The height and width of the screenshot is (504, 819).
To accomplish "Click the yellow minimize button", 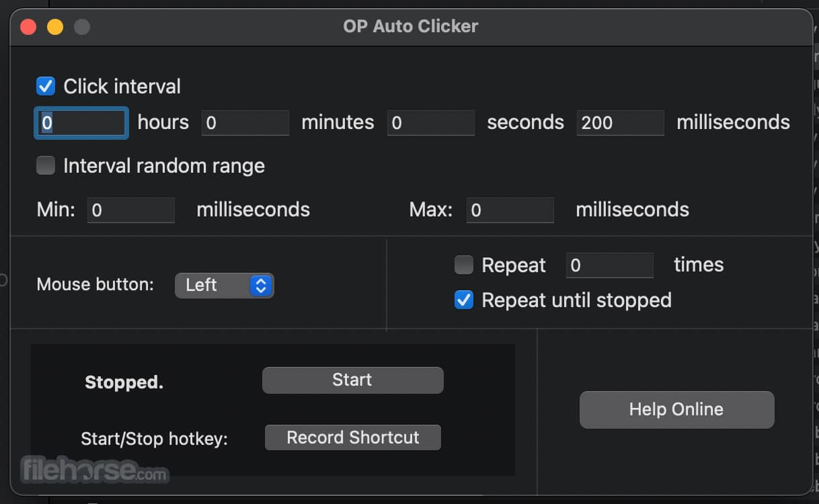I will pyautogui.click(x=55, y=27).
